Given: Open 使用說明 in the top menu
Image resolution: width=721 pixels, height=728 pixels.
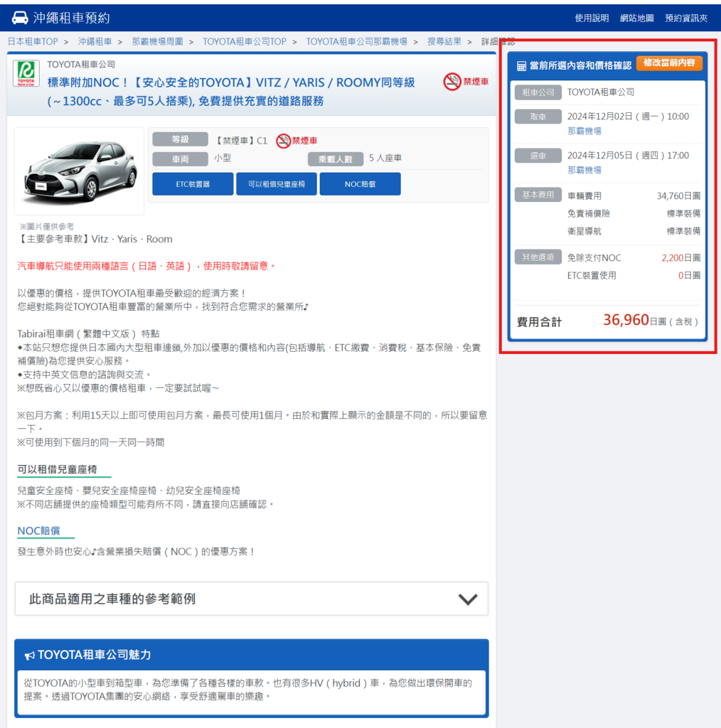Looking at the screenshot, I should pos(592,18).
